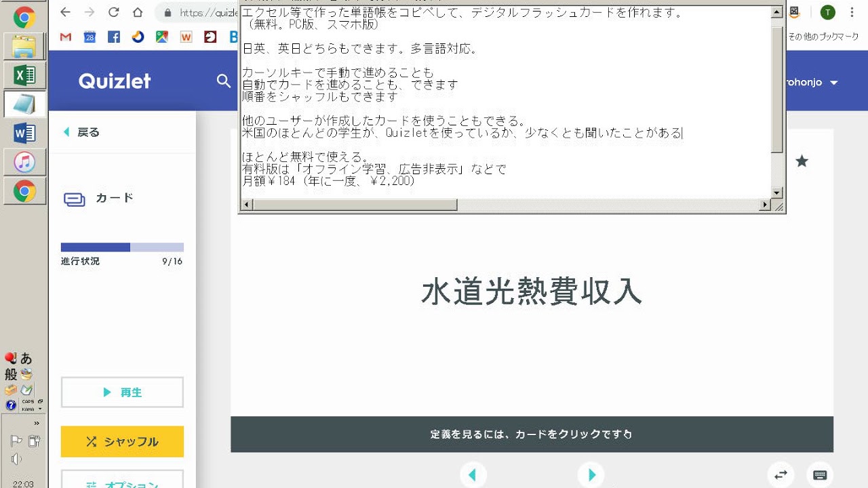Click the Notepad line starting 日英、英日
The image size is (868, 488).
360,49
